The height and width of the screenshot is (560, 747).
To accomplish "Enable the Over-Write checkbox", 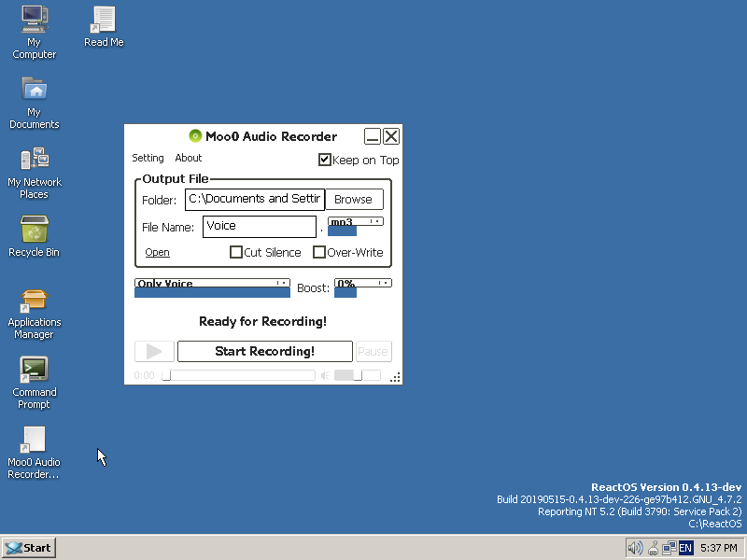I will coord(318,252).
